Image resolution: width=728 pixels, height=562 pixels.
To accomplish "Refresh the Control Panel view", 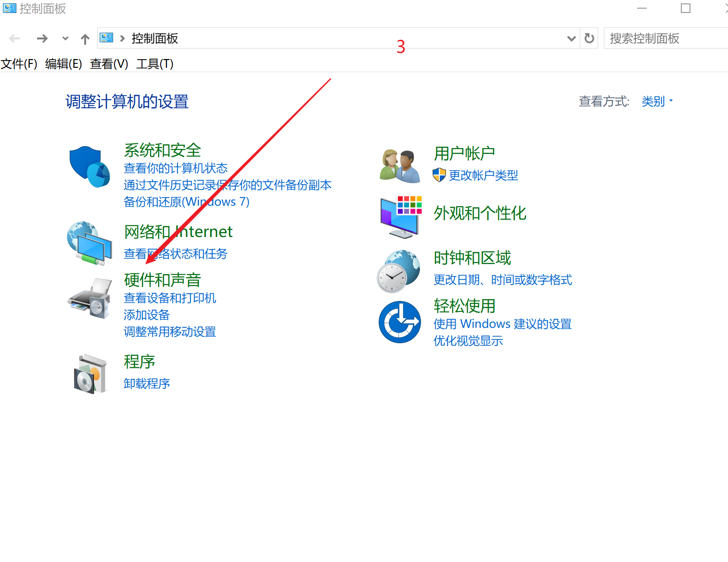I will (x=589, y=38).
